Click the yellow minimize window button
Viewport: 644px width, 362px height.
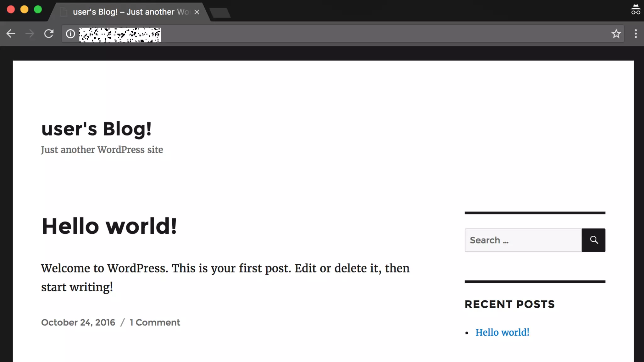24,9
